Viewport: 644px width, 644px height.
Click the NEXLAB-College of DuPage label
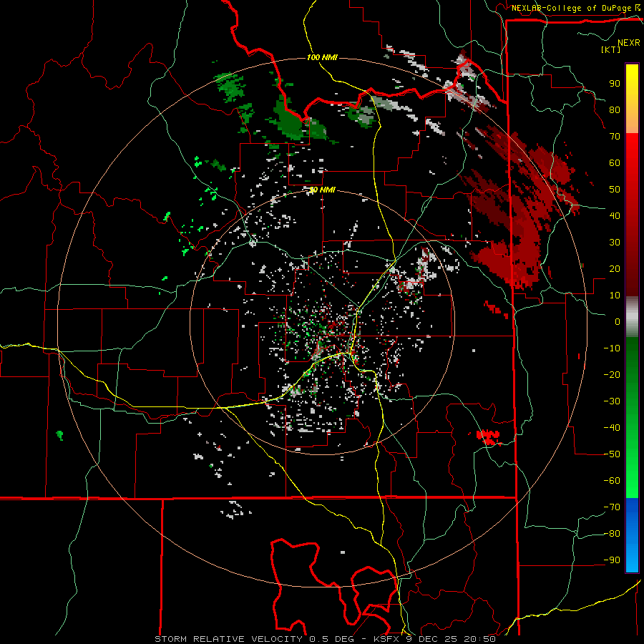pyautogui.click(x=572, y=8)
